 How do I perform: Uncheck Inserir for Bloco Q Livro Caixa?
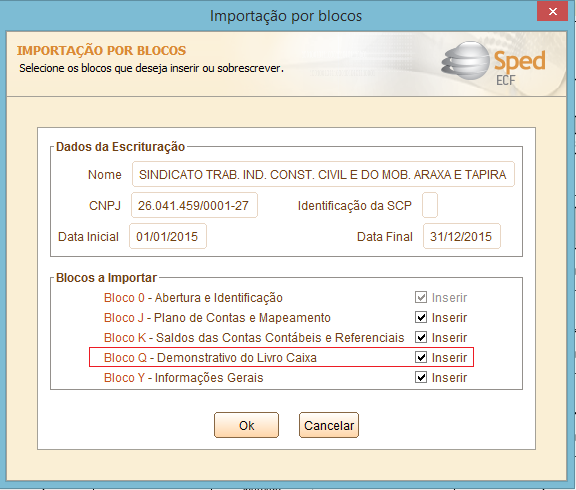421,357
